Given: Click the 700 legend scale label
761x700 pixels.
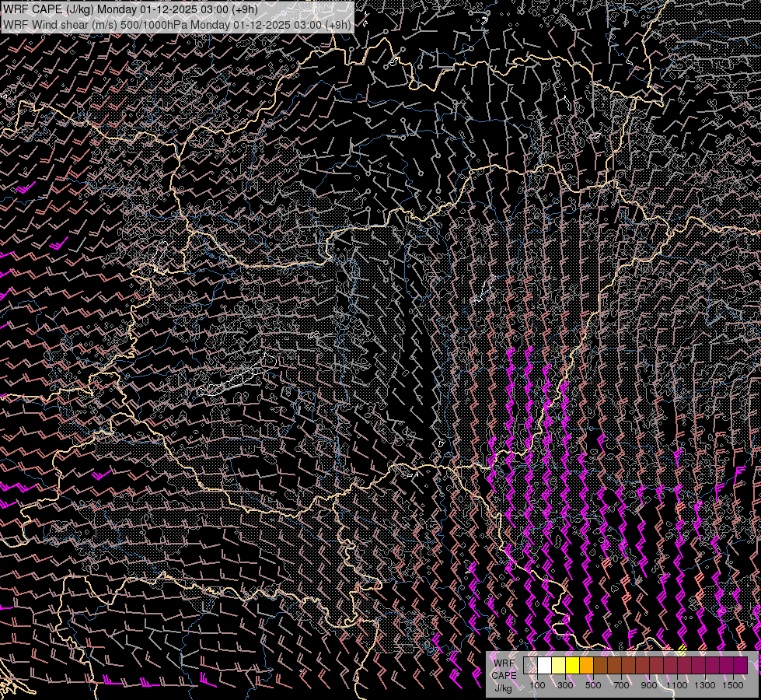Looking at the screenshot, I should (x=621, y=686).
